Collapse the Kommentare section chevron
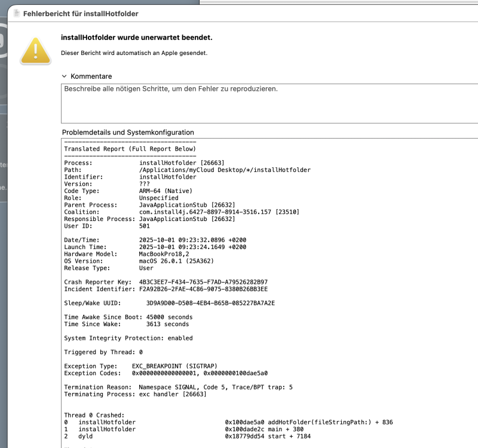478x448 pixels. click(x=65, y=76)
